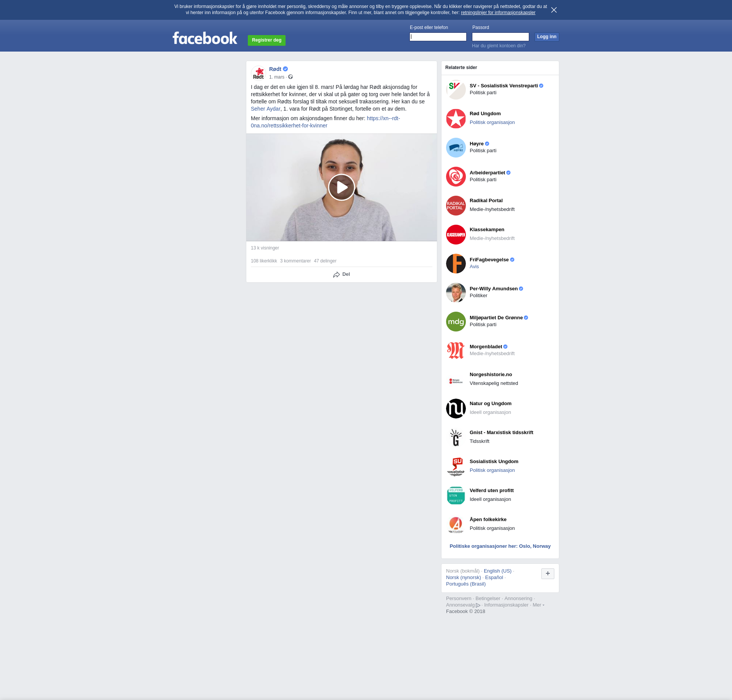Open the Klassekampen page link
This screenshot has height=700, width=732.
(x=487, y=230)
